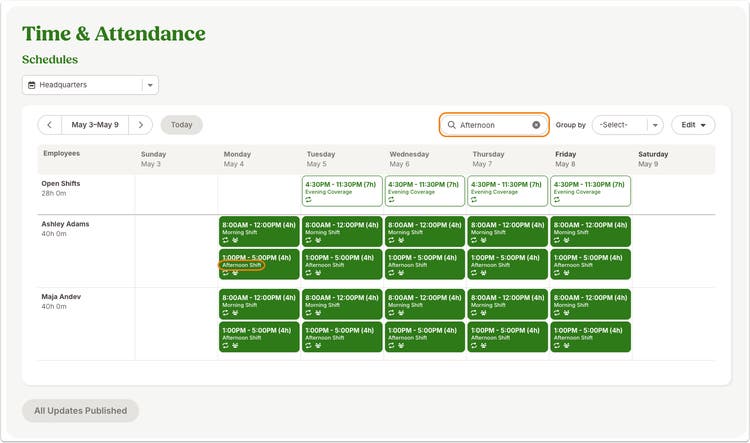Click into the Afternoon search field
The height and width of the screenshot is (443, 750).
tap(494, 125)
